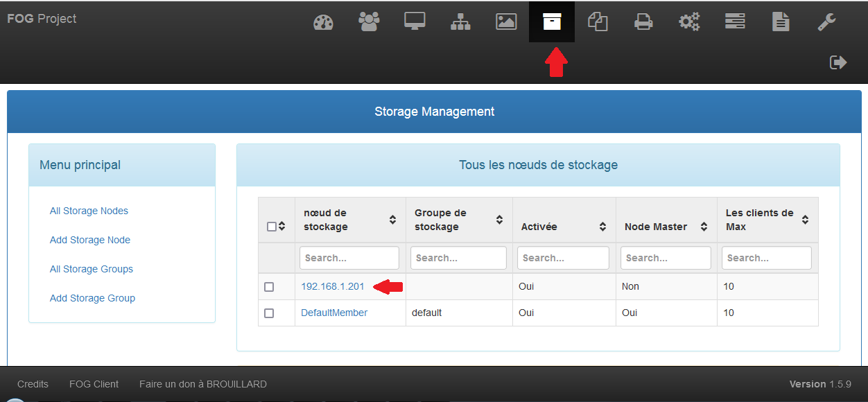Check the 192.168.1.201 row checkbox
868x402 pixels.
(269, 287)
